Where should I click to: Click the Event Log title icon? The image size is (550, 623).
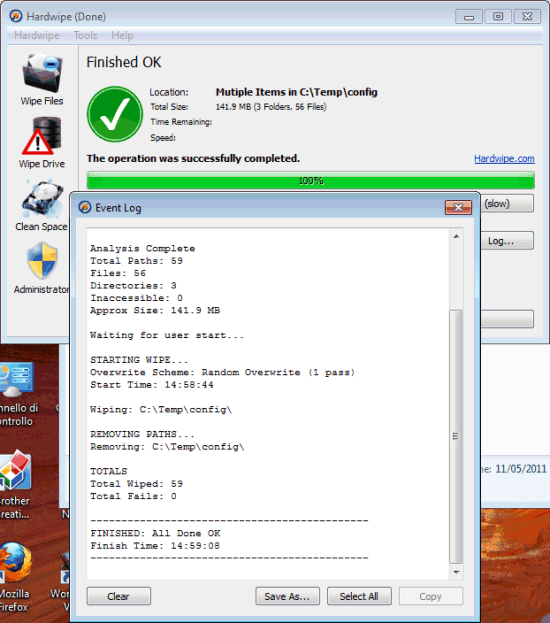coord(85,207)
